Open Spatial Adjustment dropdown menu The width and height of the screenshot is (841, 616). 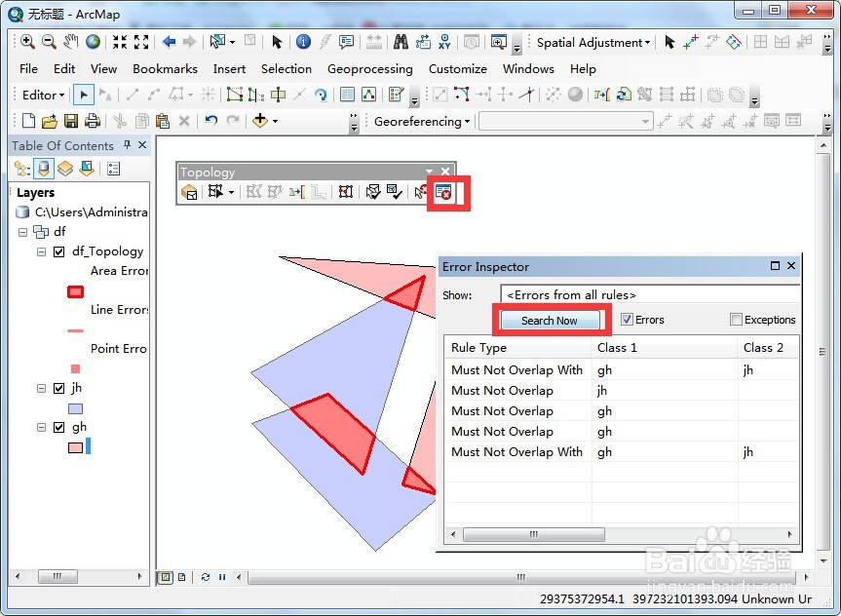pyautogui.click(x=593, y=42)
